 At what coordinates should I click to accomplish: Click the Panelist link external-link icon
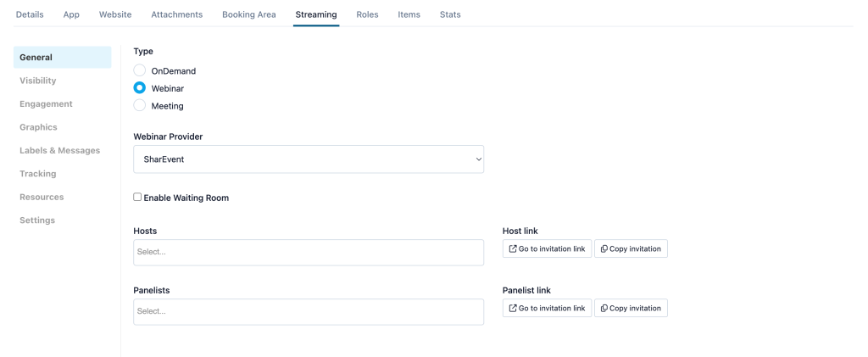coord(513,309)
